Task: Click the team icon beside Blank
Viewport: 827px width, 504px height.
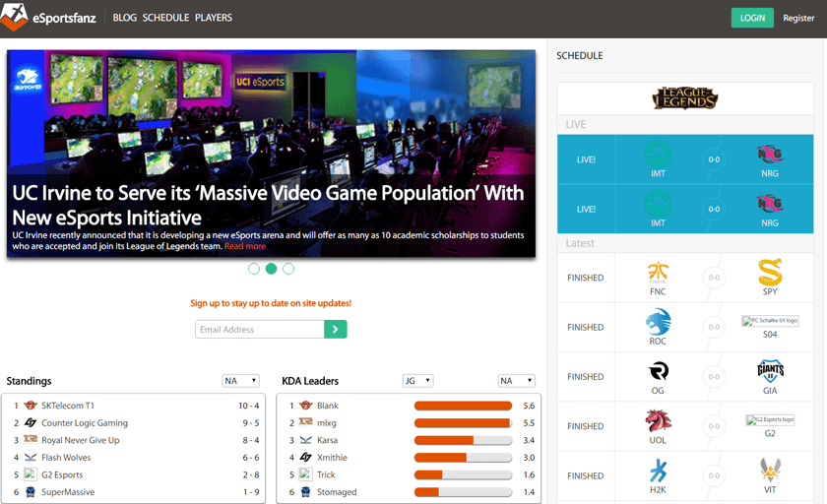Action: pyautogui.click(x=306, y=406)
